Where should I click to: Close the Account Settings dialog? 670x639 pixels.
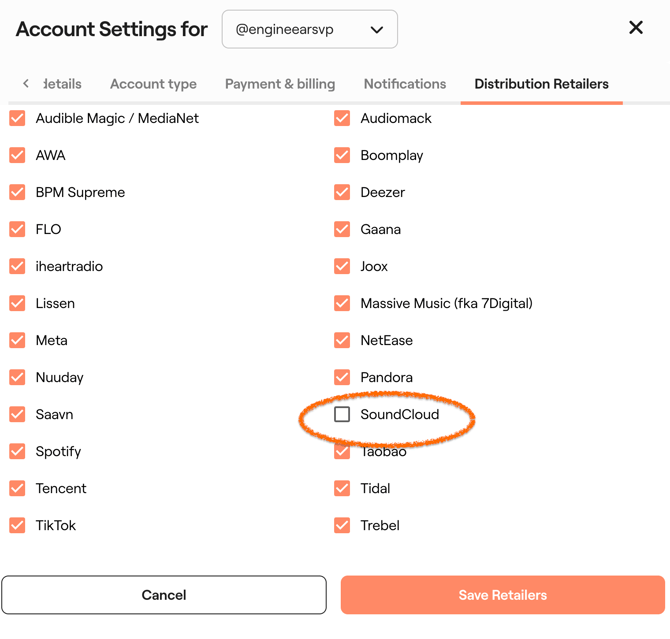tap(636, 28)
